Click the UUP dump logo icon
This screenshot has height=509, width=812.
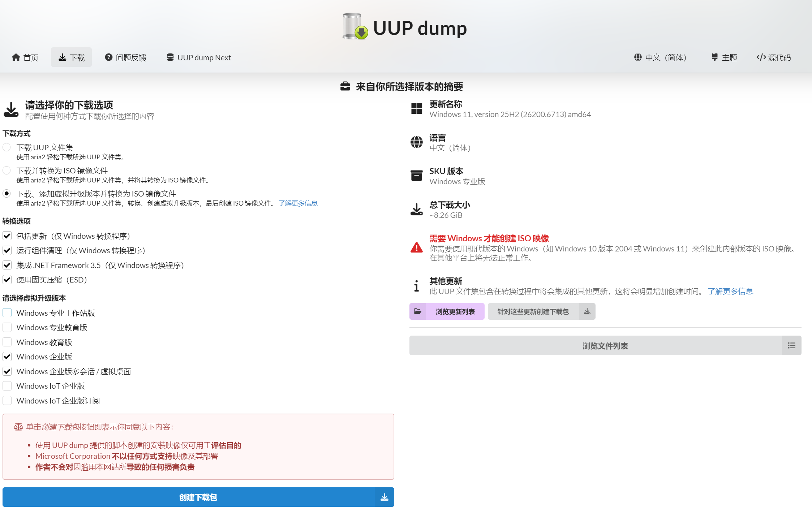355,26
